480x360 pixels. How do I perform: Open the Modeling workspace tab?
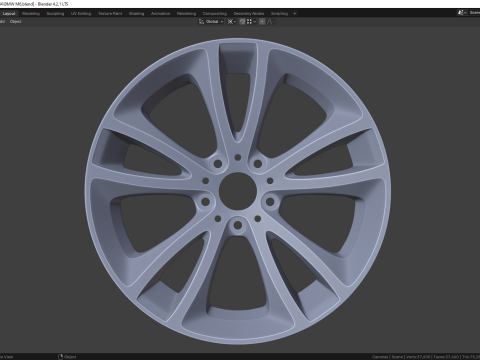click(31, 14)
